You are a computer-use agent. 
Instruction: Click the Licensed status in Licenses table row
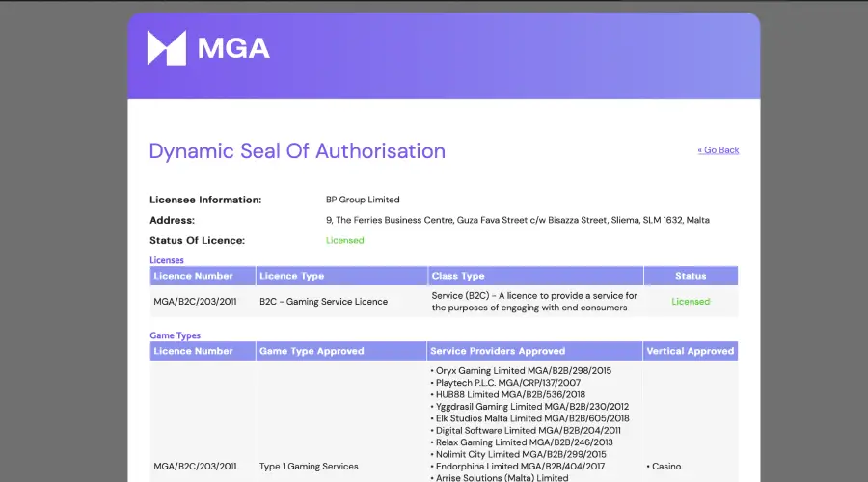691,302
